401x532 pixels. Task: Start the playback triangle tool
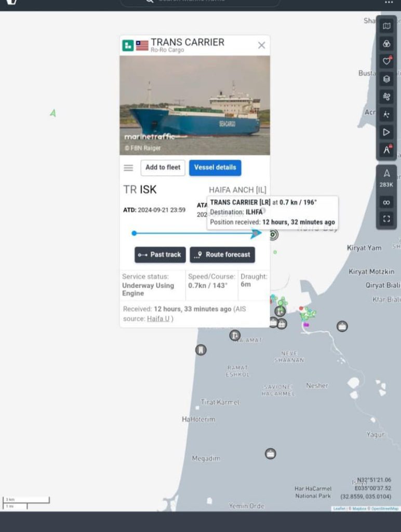pyautogui.click(x=386, y=132)
